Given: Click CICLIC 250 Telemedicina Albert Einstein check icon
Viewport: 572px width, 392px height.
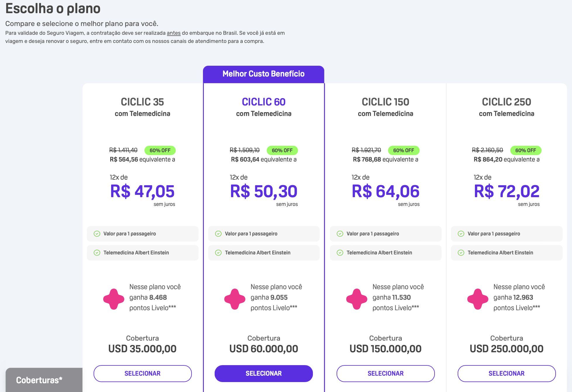Looking at the screenshot, I should pos(461,253).
